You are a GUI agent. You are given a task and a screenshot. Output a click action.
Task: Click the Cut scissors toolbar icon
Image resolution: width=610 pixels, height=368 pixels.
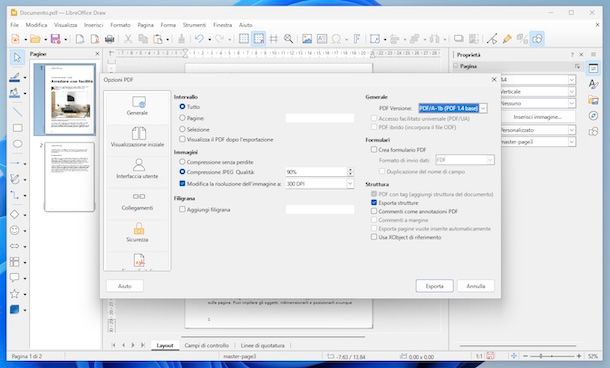pos(128,39)
